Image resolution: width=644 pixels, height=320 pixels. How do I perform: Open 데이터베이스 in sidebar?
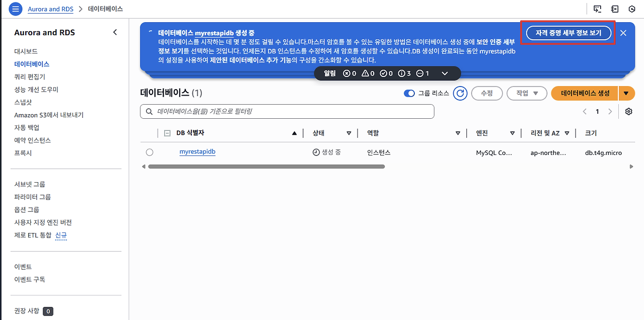click(32, 64)
